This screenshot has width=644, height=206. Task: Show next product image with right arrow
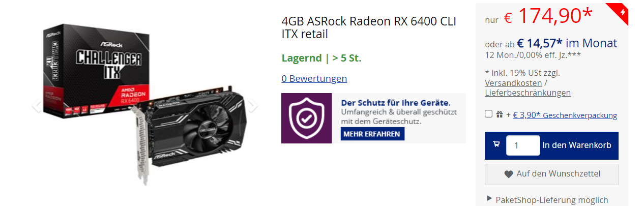click(253, 106)
